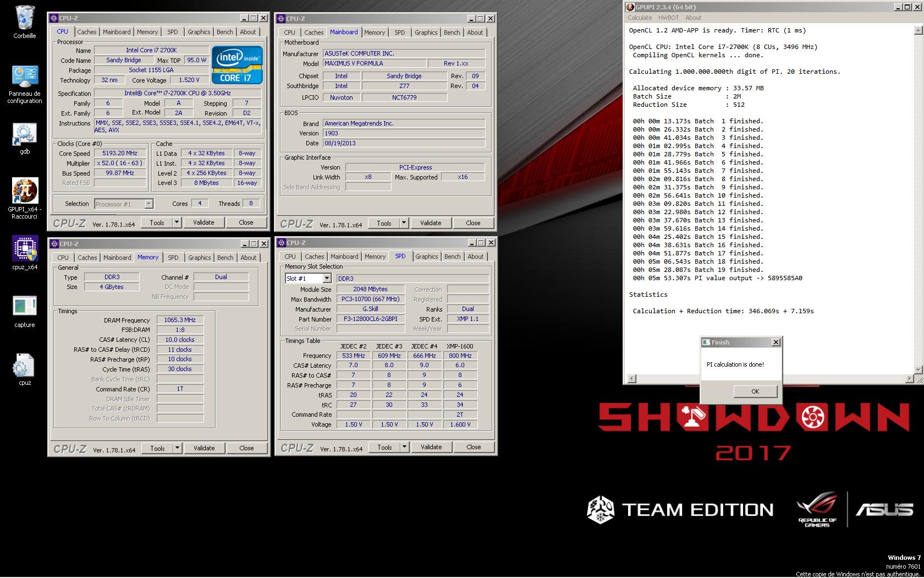Click the Finish dialog title icon
Image resolution: width=924 pixels, height=578 pixels.
coord(706,342)
